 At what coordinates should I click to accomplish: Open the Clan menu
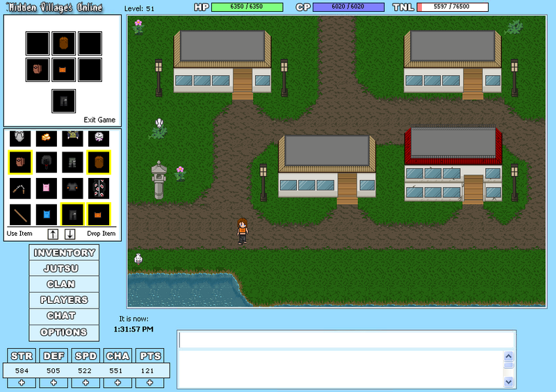point(65,284)
